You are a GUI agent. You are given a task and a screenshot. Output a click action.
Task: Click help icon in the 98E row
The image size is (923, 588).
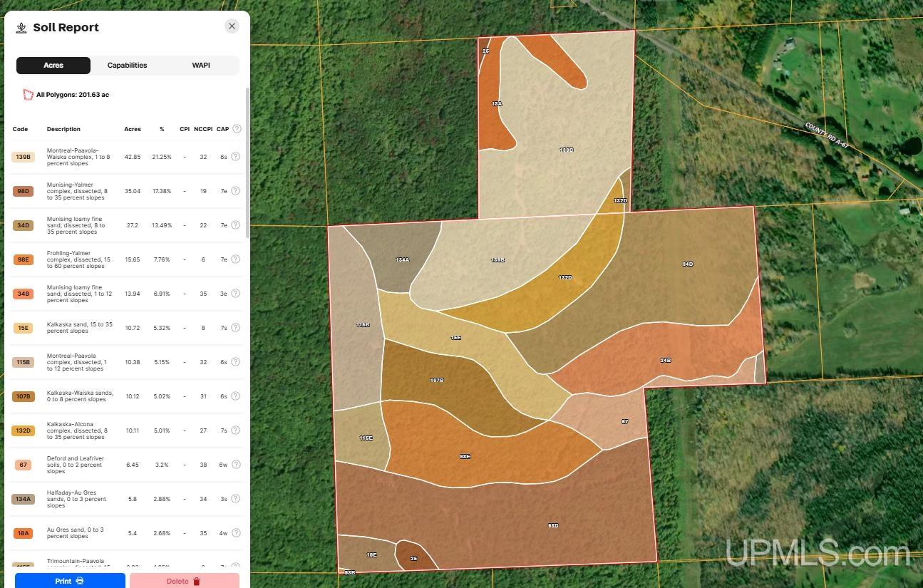click(x=235, y=259)
